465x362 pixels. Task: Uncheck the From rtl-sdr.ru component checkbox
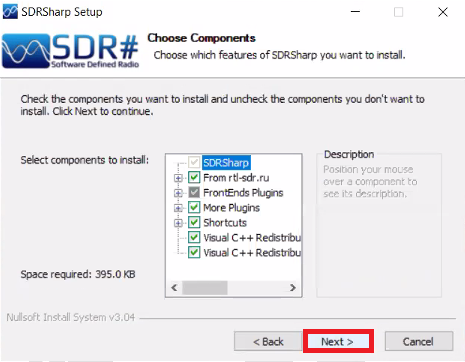194,177
